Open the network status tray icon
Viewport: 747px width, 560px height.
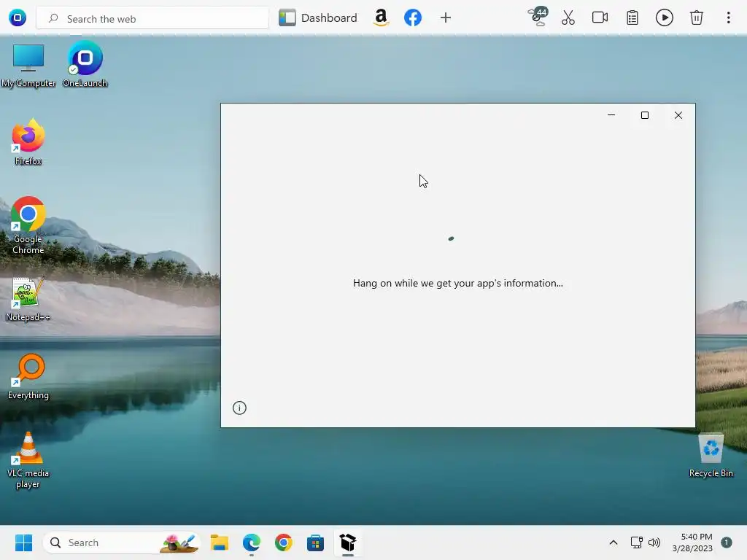(636, 542)
